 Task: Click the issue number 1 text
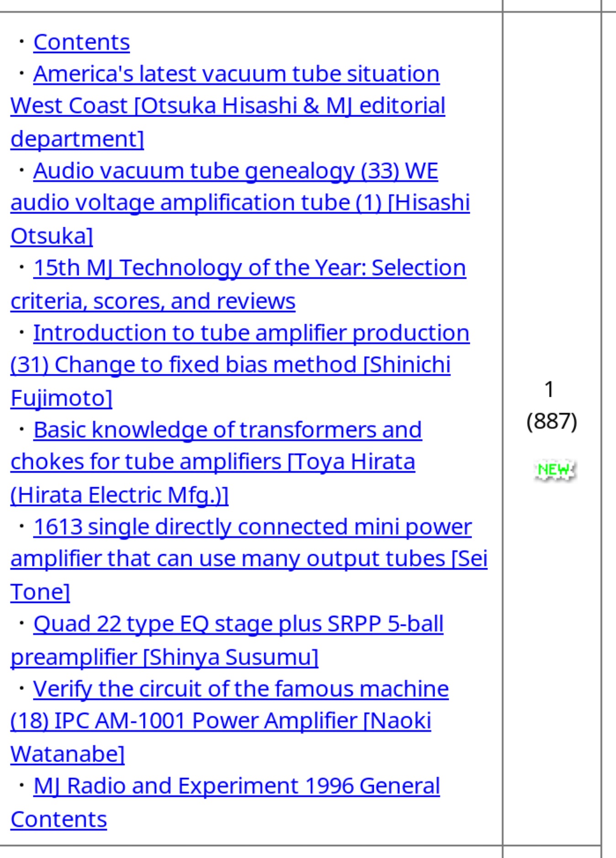(549, 389)
